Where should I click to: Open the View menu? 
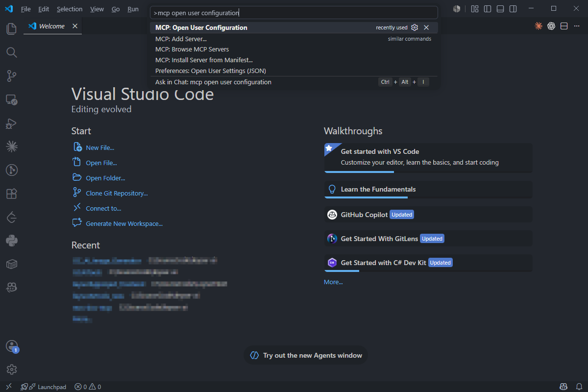[x=97, y=9]
